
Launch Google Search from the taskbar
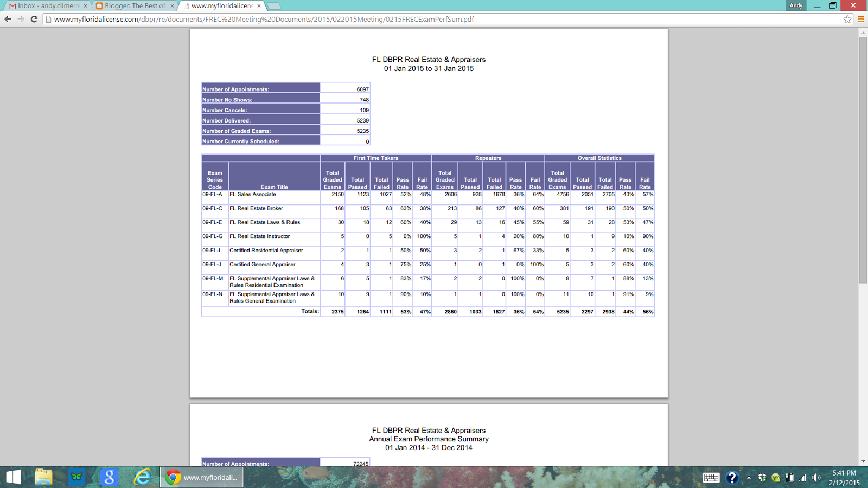tap(109, 477)
